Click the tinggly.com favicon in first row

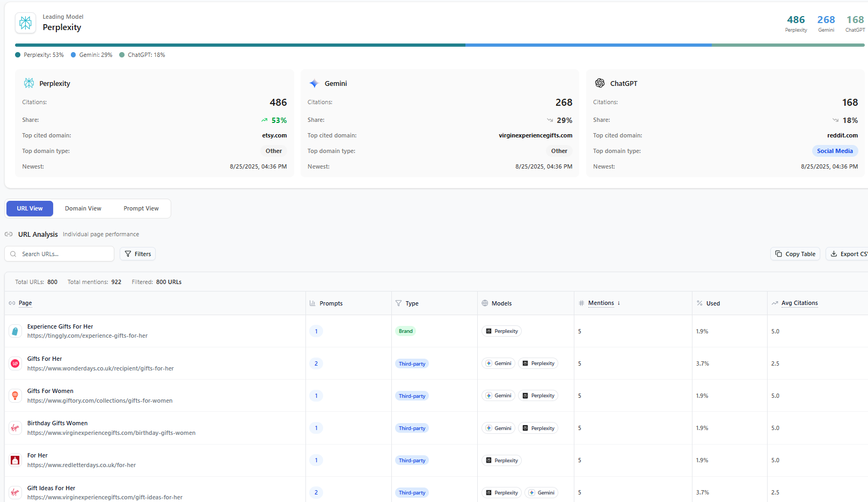[x=15, y=331]
